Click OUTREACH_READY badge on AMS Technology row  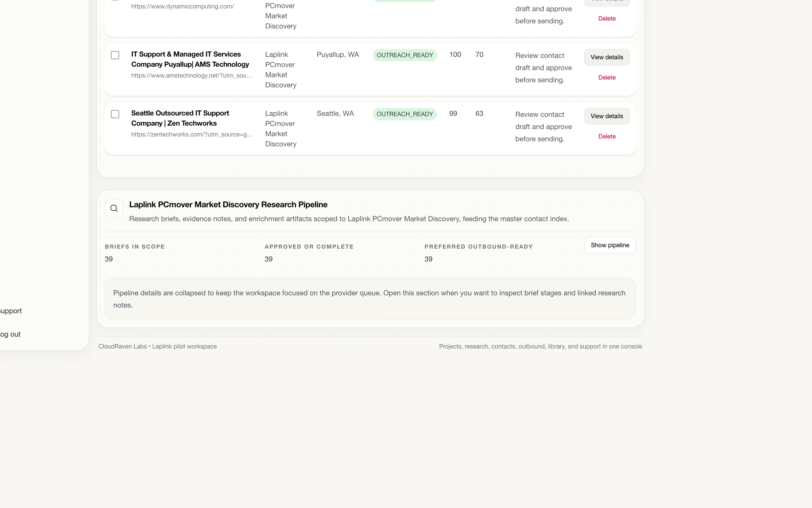[405, 55]
